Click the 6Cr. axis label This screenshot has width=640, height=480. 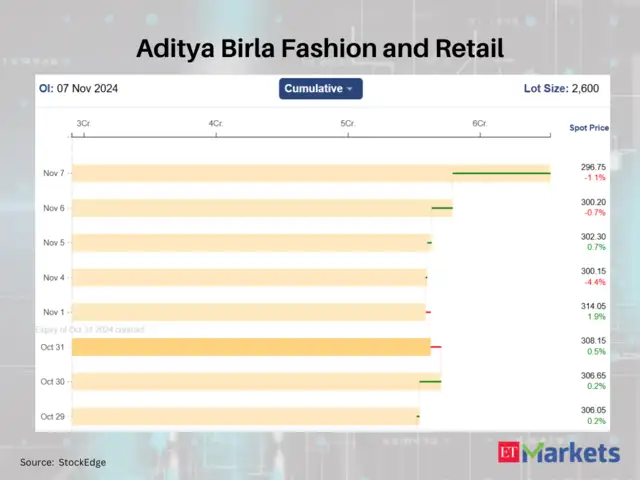(479, 123)
